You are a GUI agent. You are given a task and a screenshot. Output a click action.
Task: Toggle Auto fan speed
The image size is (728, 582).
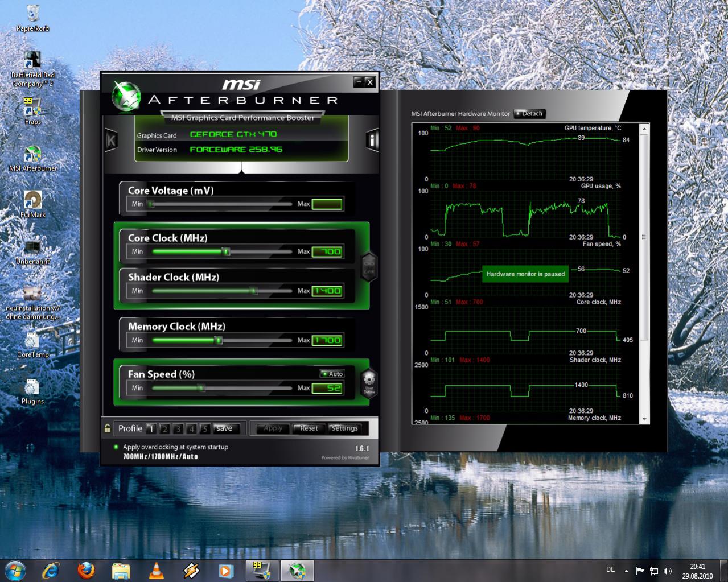click(x=332, y=374)
